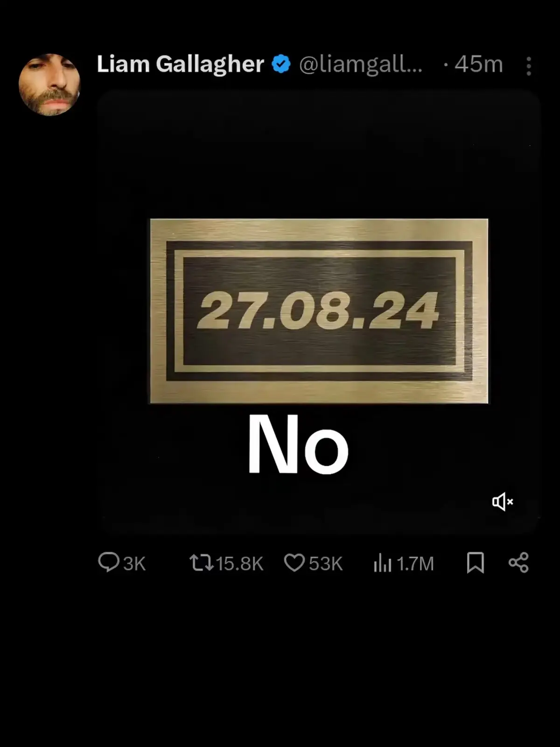The width and height of the screenshot is (560, 747).
Task: Unmute the video with speaker icon
Action: (503, 502)
